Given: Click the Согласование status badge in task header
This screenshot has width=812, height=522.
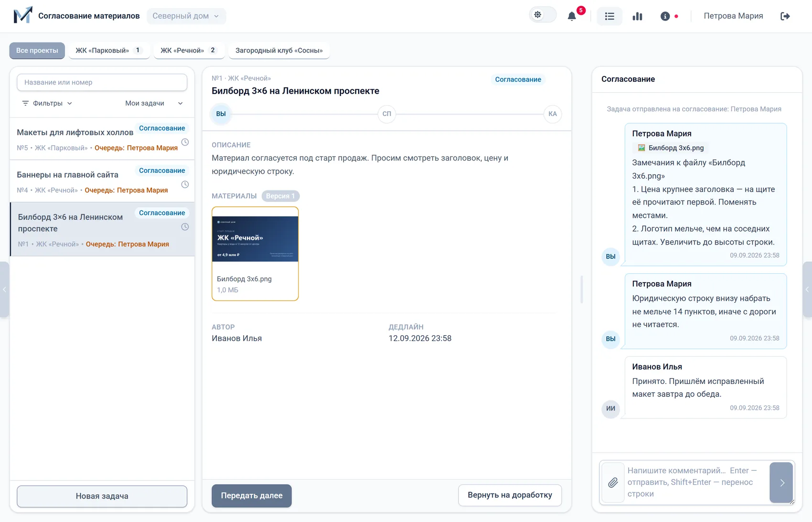Looking at the screenshot, I should pos(518,79).
